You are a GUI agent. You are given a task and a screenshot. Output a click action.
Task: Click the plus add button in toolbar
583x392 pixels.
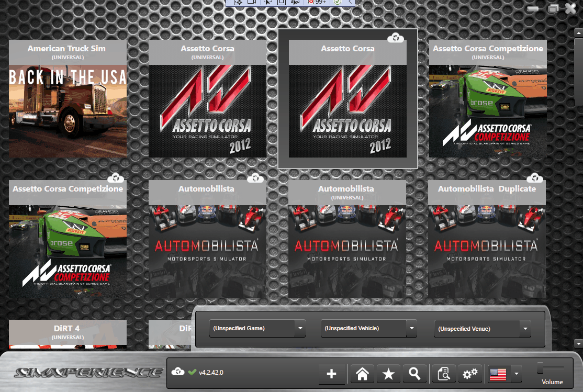click(331, 374)
